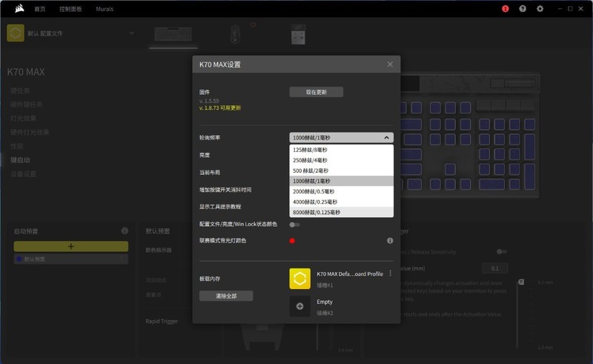Image resolution: width=593 pixels, height=364 pixels.
Task: Click the 清除全部 clear all button
Action: point(226,296)
